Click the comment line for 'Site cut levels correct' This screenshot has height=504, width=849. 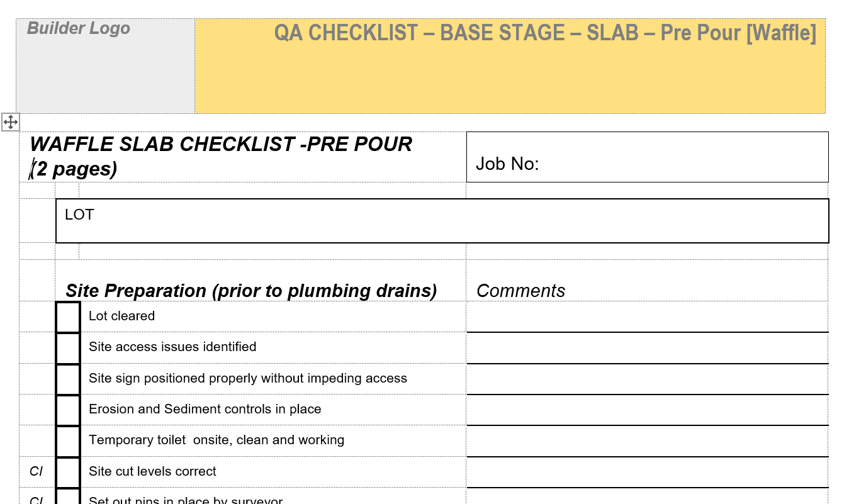647,472
